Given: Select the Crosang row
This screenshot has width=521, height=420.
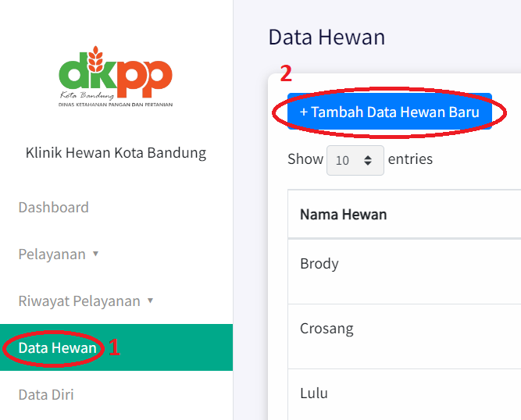Looking at the screenshot, I should coord(327,329).
